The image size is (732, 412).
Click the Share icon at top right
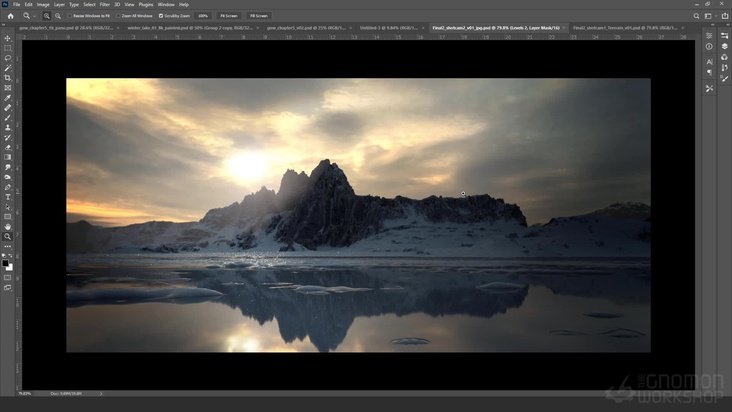[725, 16]
